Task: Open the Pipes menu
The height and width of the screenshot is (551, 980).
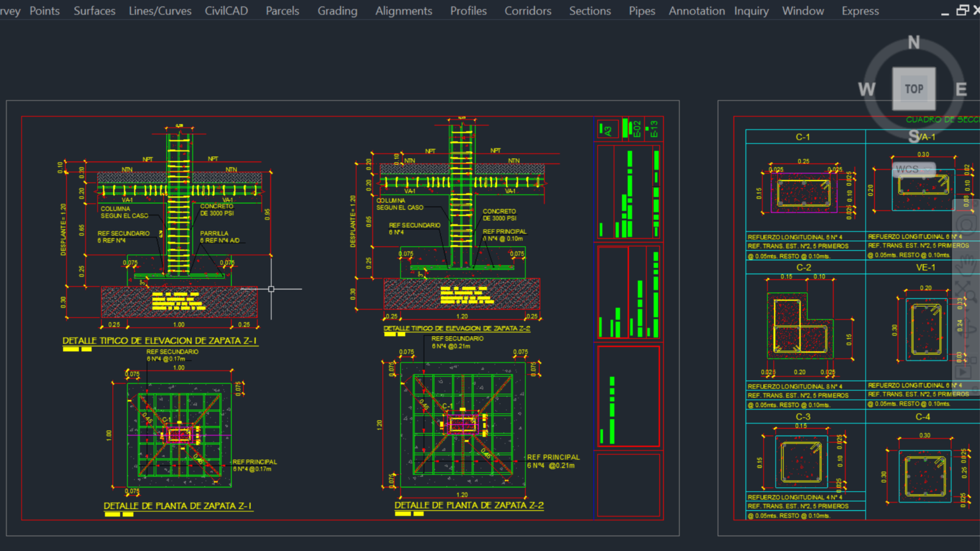Action: [642, 11]
